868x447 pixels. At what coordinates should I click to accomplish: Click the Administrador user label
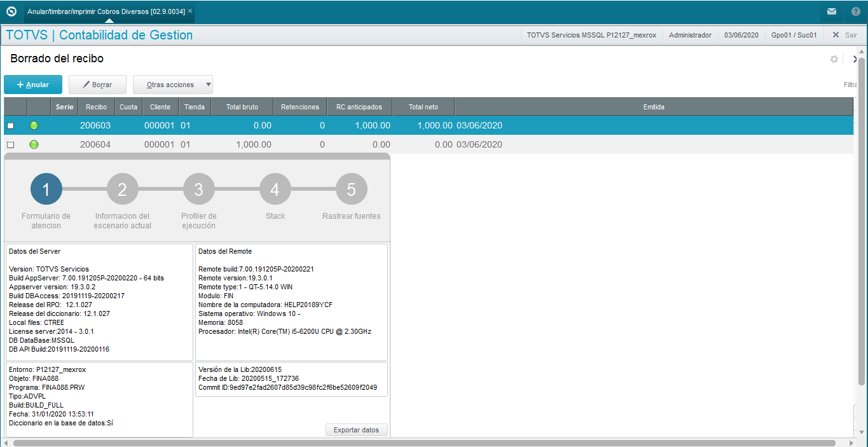(690, 35)
